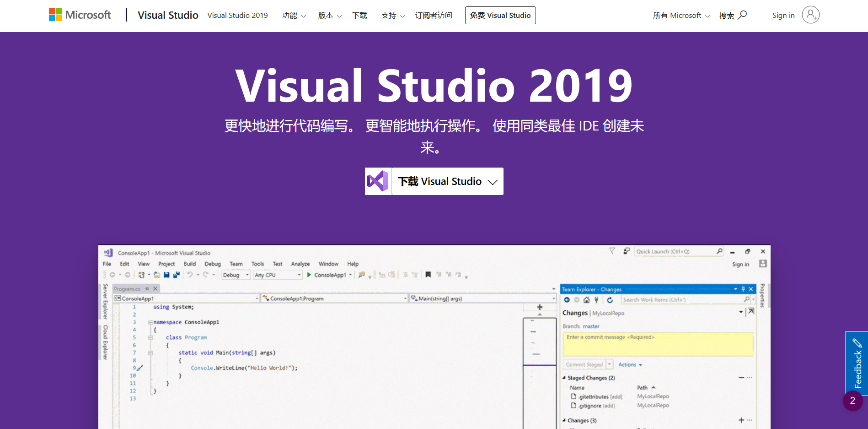Open the Analyze menu in Visual Studio
This screenshot has width=868, height=429.
[300, 264]
